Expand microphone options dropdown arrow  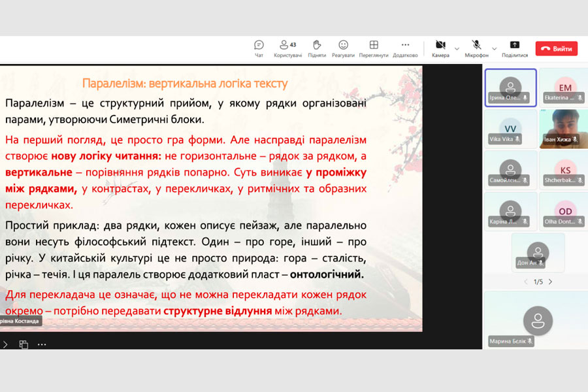point(494,49)
